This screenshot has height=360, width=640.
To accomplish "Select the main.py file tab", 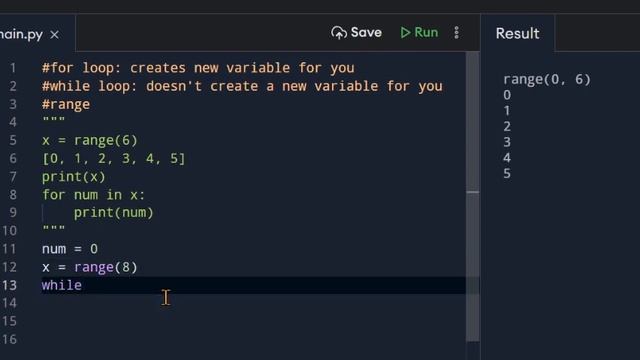I will [x=21, y=34].
